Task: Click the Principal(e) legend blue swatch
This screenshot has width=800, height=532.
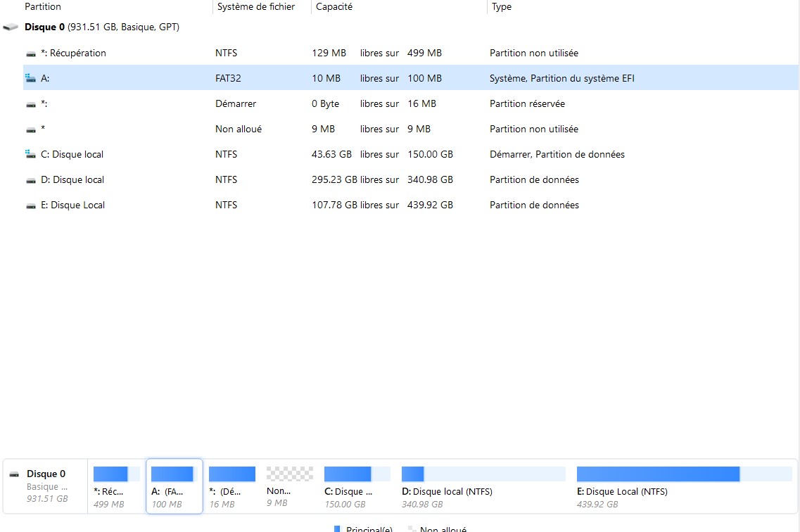Action: point(337,529)
